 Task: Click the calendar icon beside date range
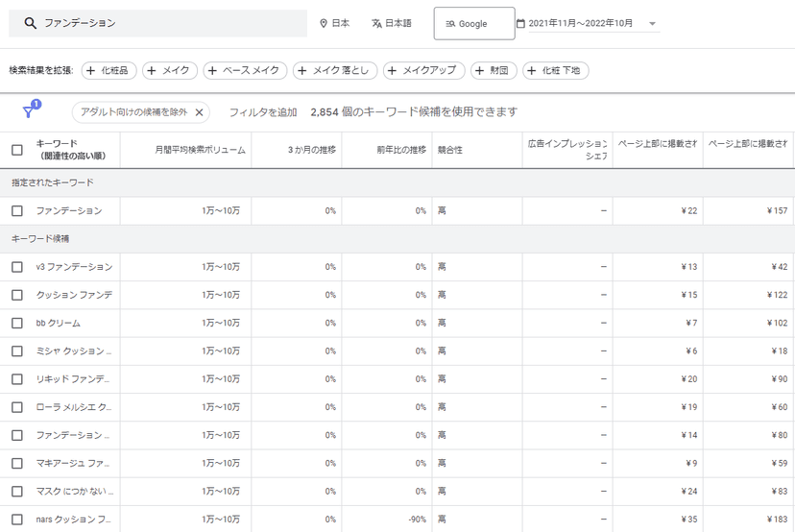520,23
